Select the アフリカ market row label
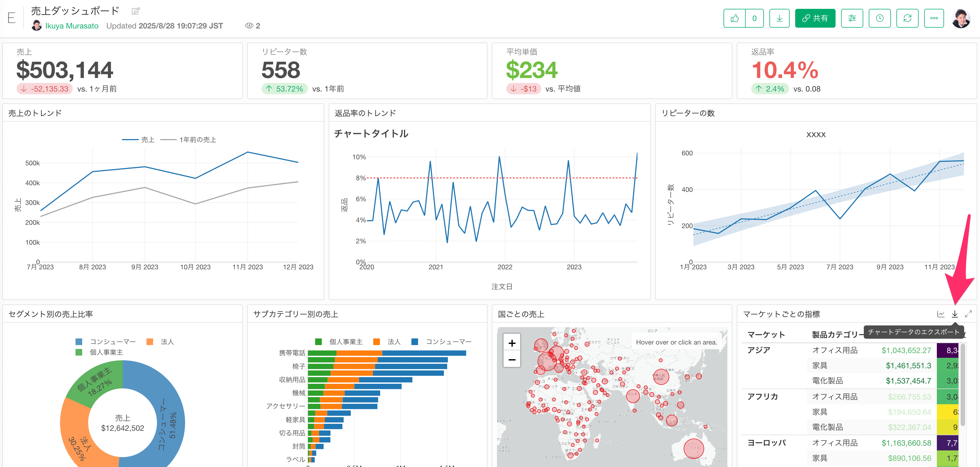Screen dimensions: 980x467 (x=763, y=396)
